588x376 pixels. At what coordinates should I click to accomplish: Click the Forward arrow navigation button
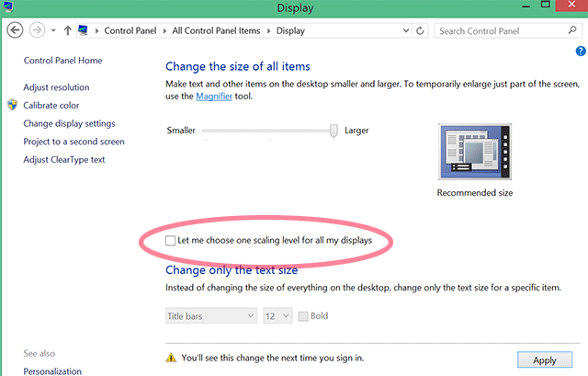coord(37,30)
